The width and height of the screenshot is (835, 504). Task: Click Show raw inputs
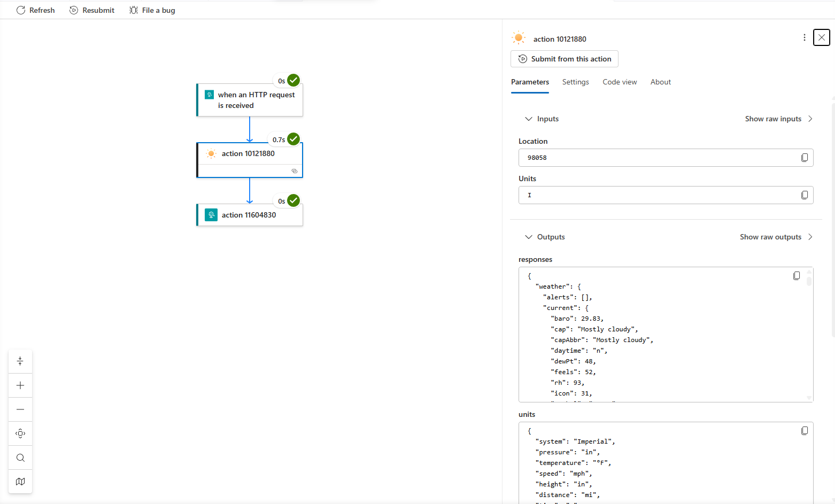pyautogui.click(x=773, y=119)
